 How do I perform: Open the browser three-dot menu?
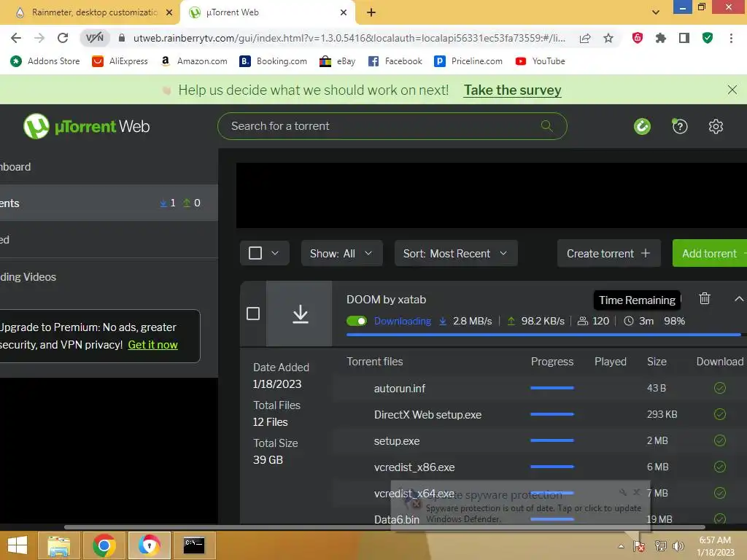click(x=731, y=38)
